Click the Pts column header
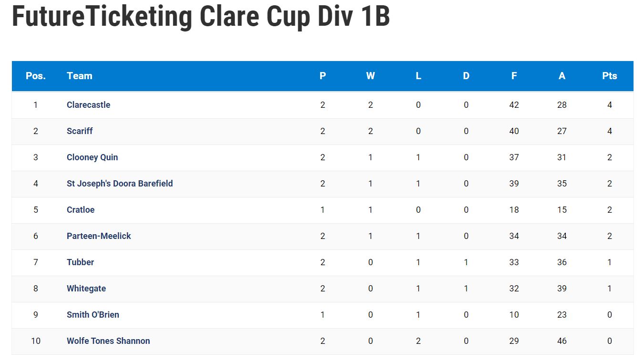The height and width of the screenshot is (362, 644). coord(610,76)
